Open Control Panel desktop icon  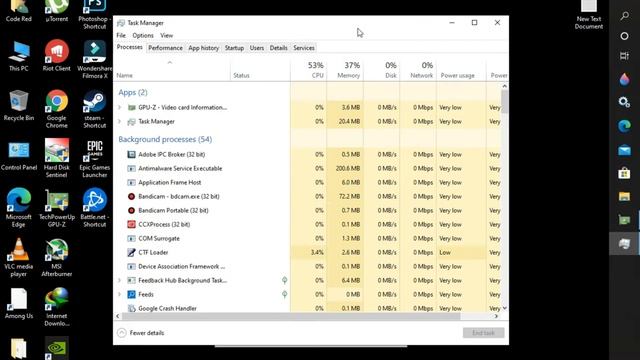tap(19, 156)
